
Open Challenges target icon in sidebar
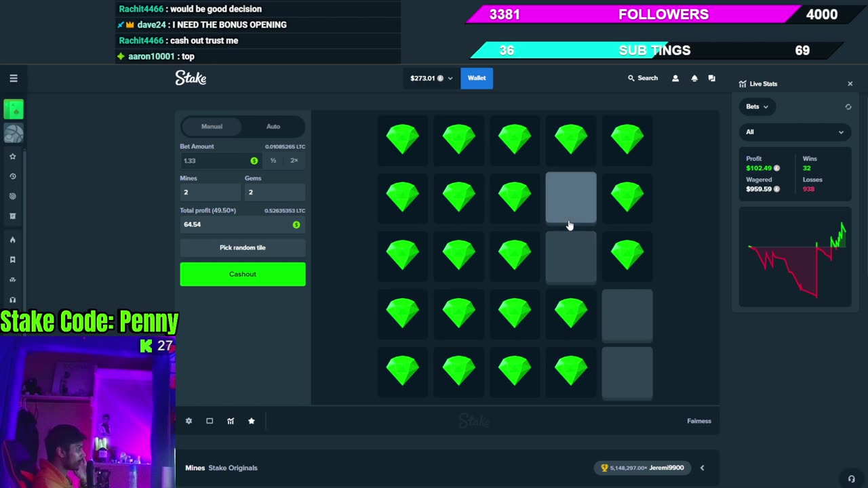coord(12,197)
